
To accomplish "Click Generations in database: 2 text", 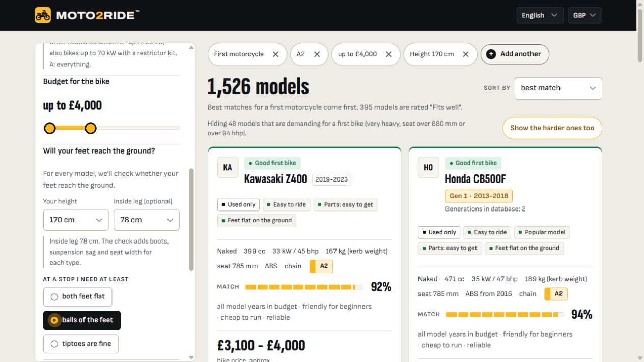I will [x=485, y=209].
